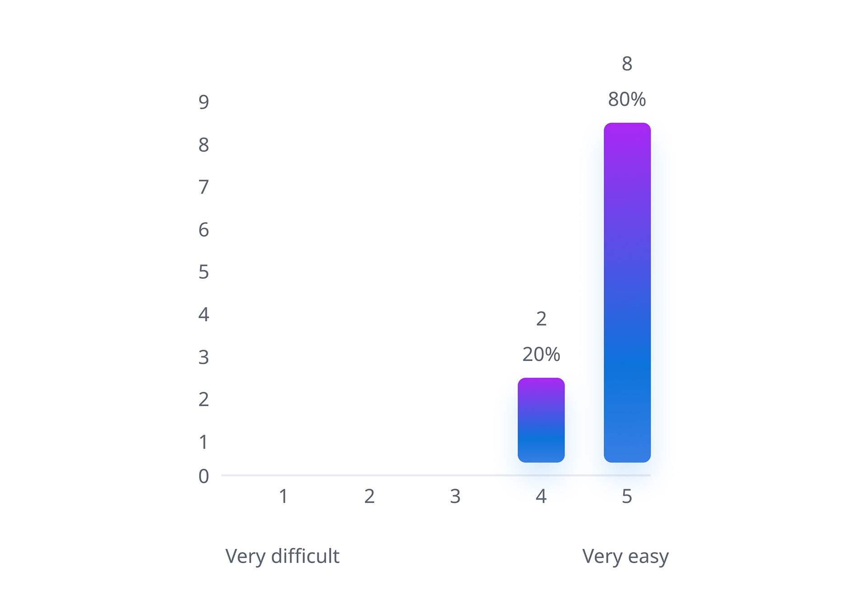Click y-axis tick label 1
The image size is (867, 616).
204,442
